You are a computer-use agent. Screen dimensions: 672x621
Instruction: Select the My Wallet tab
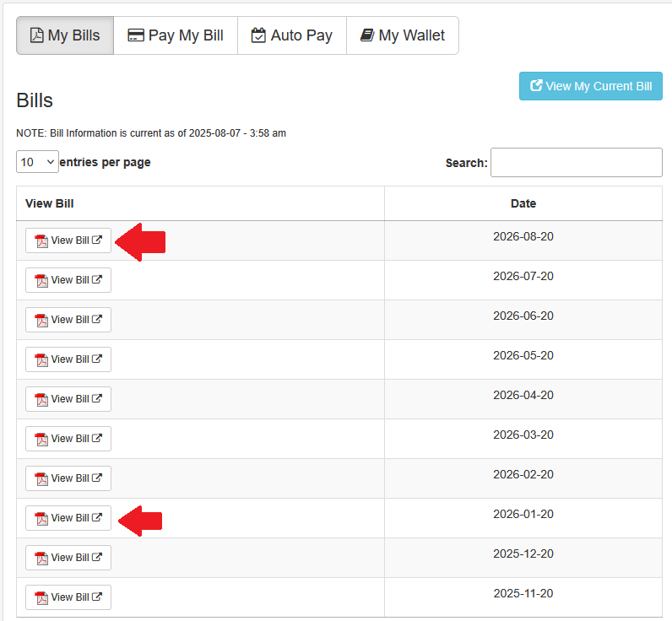pos(403,35)
